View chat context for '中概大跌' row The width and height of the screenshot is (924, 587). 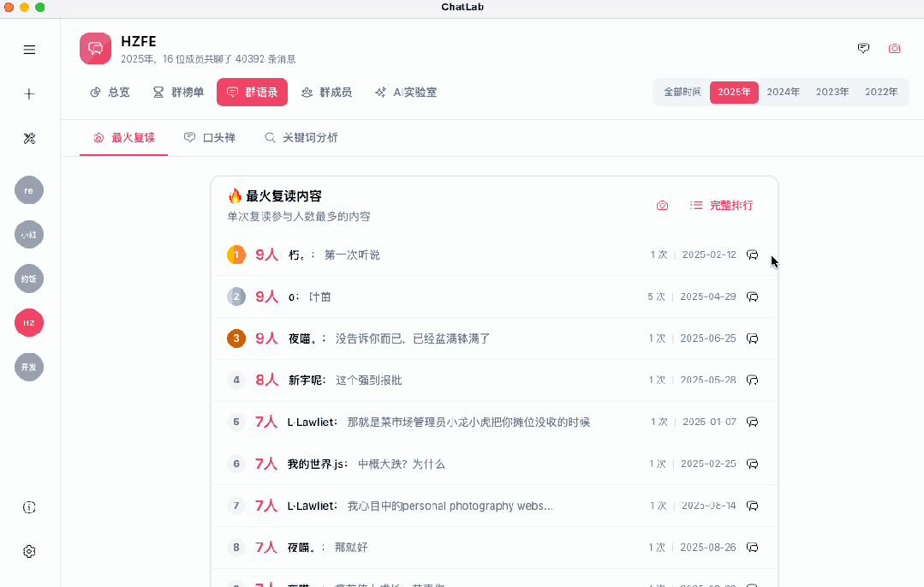[x=752, y=464]
